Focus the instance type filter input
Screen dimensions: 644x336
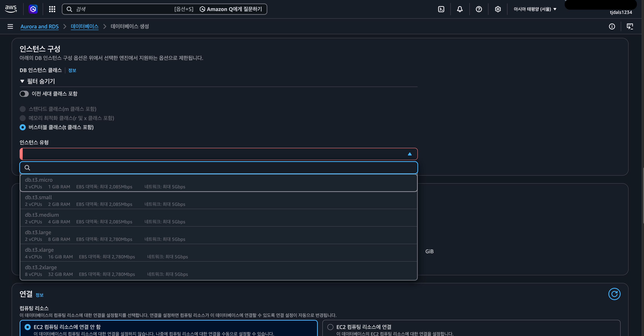(218, 168)
